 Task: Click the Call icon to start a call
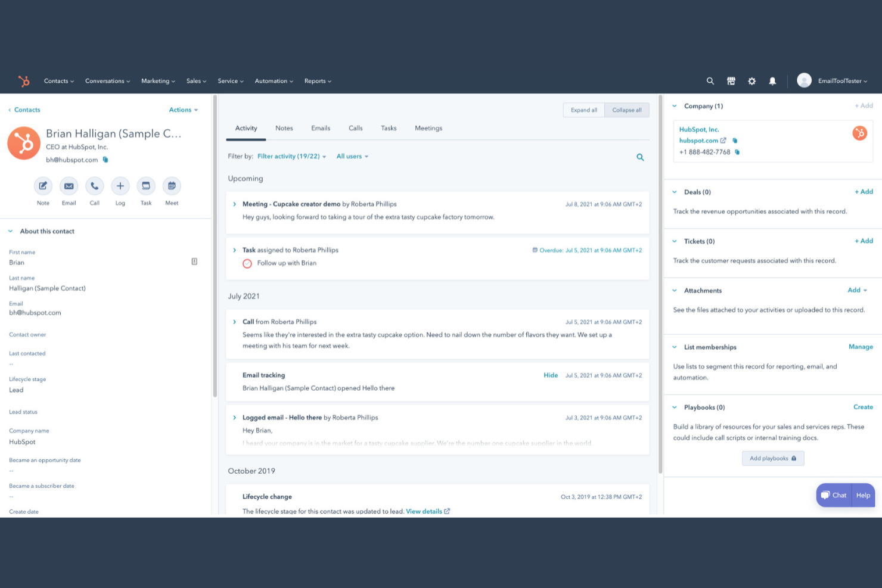(x=94, y=186)
